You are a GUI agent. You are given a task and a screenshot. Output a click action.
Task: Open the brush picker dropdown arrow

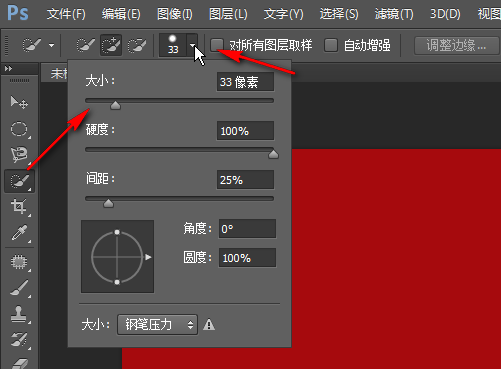click(x=192, y=45)
